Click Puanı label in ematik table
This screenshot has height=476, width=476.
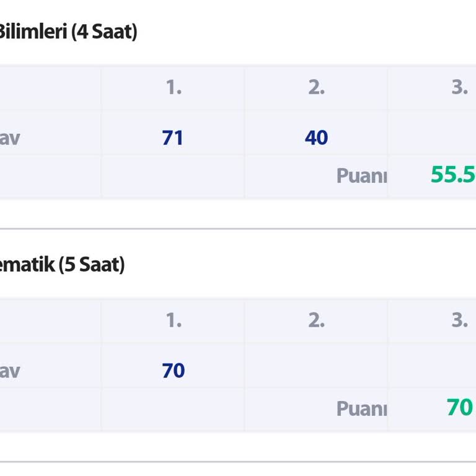tap(362, 408)
